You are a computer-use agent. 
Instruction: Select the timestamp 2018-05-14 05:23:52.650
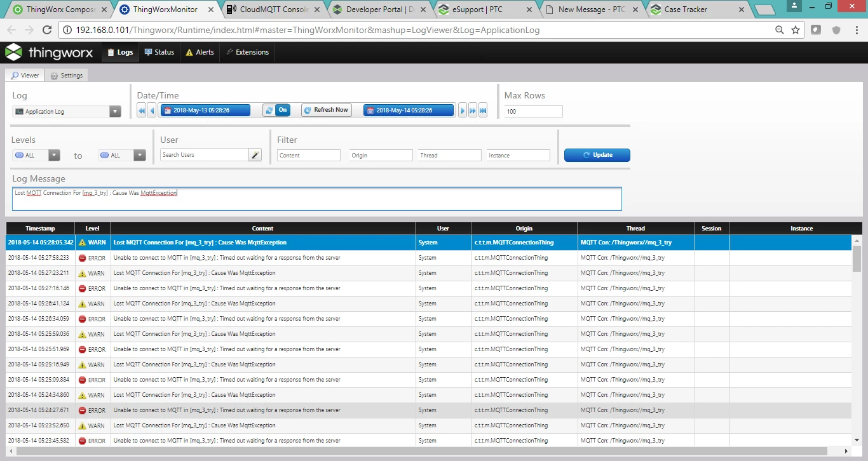coord(39,425)
